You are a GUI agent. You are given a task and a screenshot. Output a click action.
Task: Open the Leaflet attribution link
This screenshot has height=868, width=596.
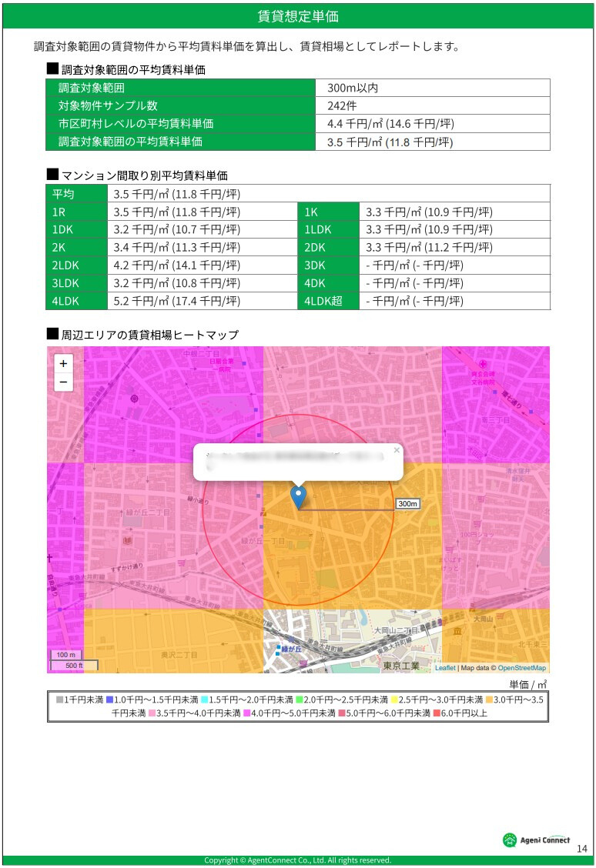[x=445, y=668]
